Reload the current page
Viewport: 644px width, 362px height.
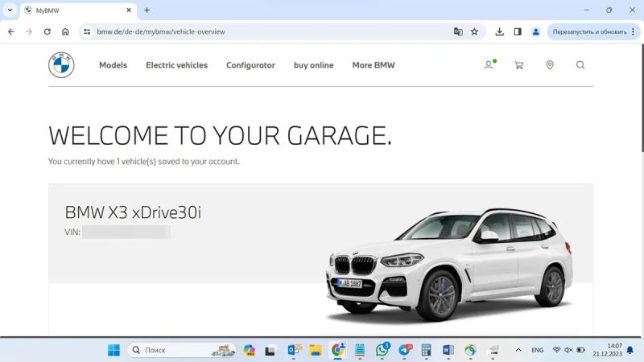click(x=47, y=31)
